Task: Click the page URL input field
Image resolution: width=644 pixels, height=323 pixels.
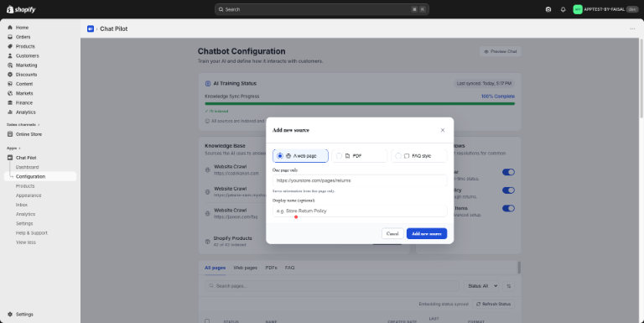Action: pos(360,180)
